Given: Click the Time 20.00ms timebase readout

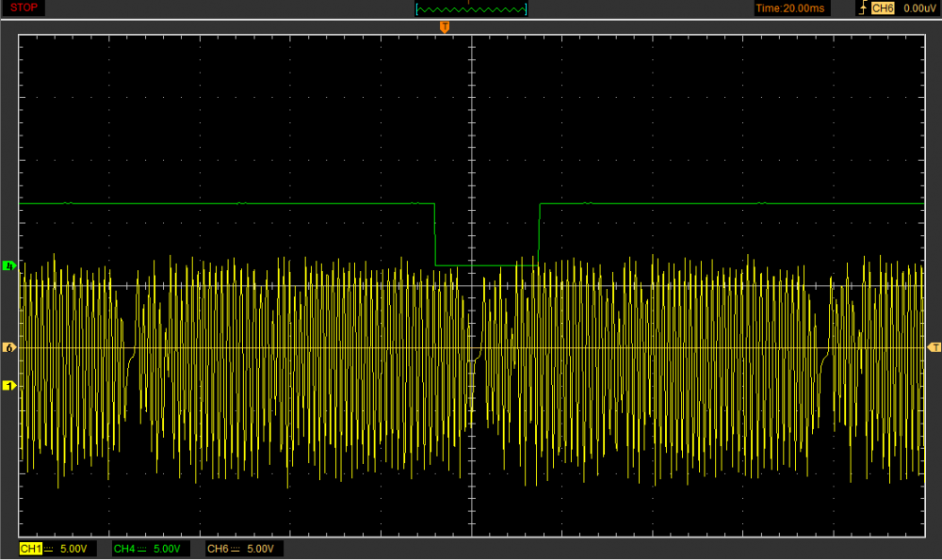Looking at the screenshot, I should pyautogui.click(x=791, y=8).
